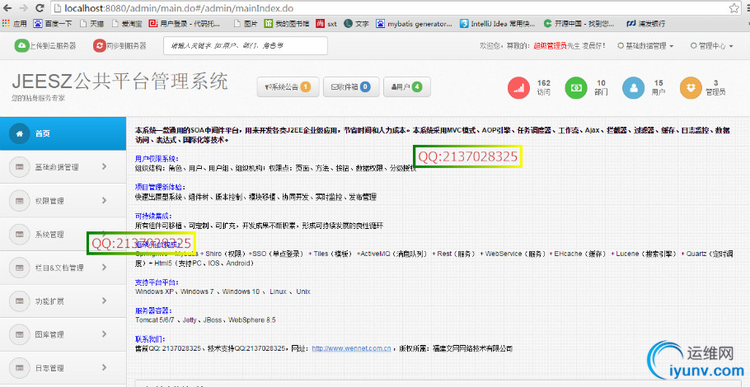Open system announcements button with badge 1
This screenshot has width=750, height=387.
[288, 87]
